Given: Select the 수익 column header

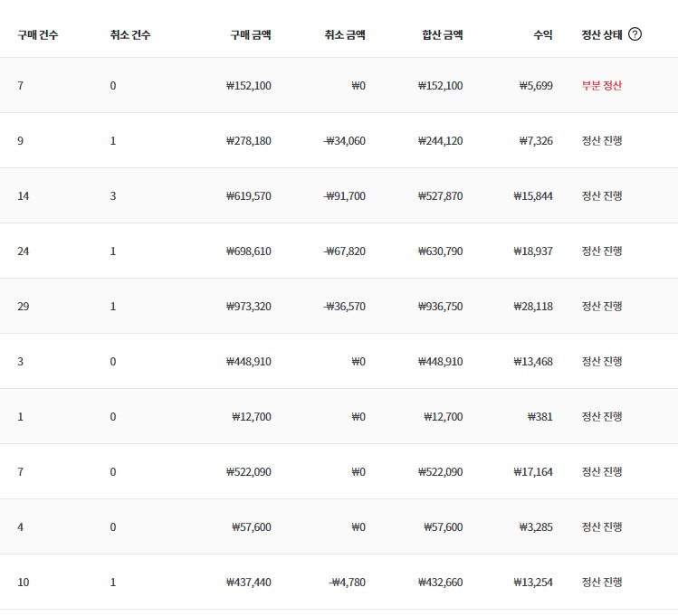Looking at the screenshot, I should pos(543,35).
